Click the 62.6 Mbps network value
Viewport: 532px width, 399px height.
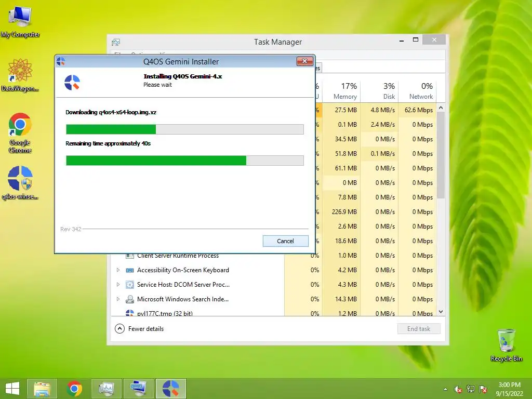pyautogui.click(x=419, y=110)
